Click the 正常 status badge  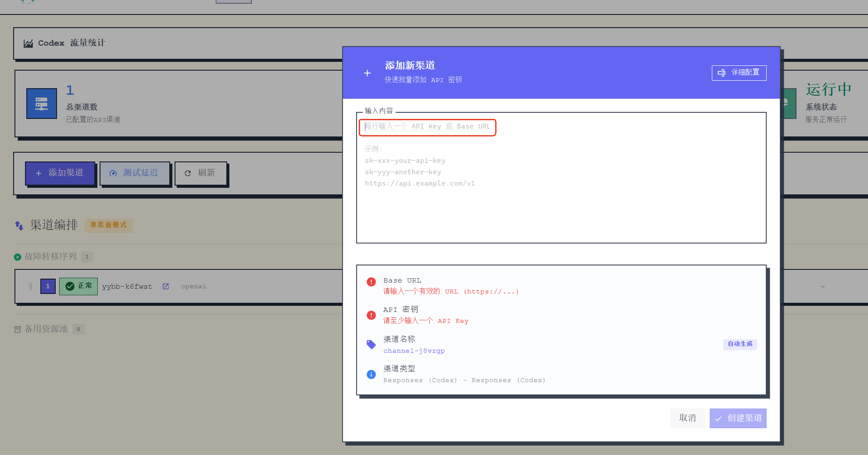click(x=79, y=286)
